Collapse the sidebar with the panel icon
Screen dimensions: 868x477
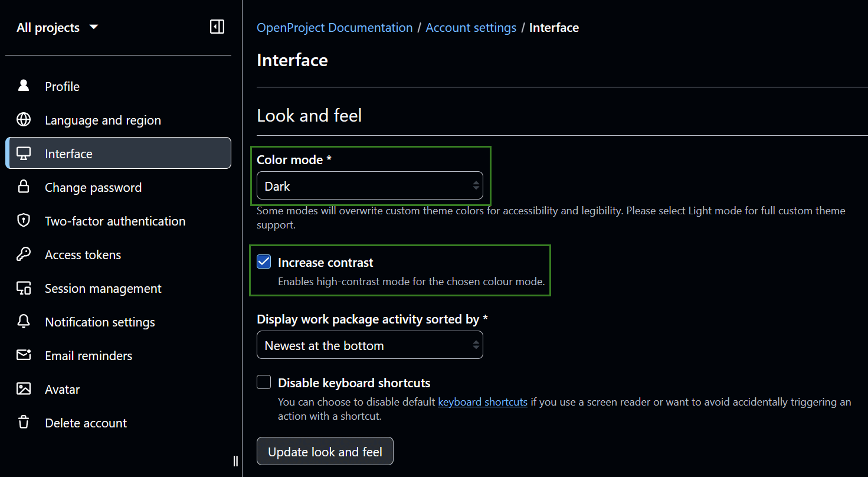(217, 27)
